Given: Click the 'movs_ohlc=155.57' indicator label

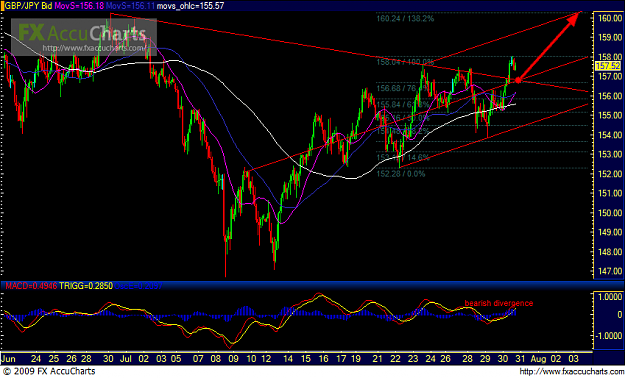Looking at the screenshot, I should point(191,6).
